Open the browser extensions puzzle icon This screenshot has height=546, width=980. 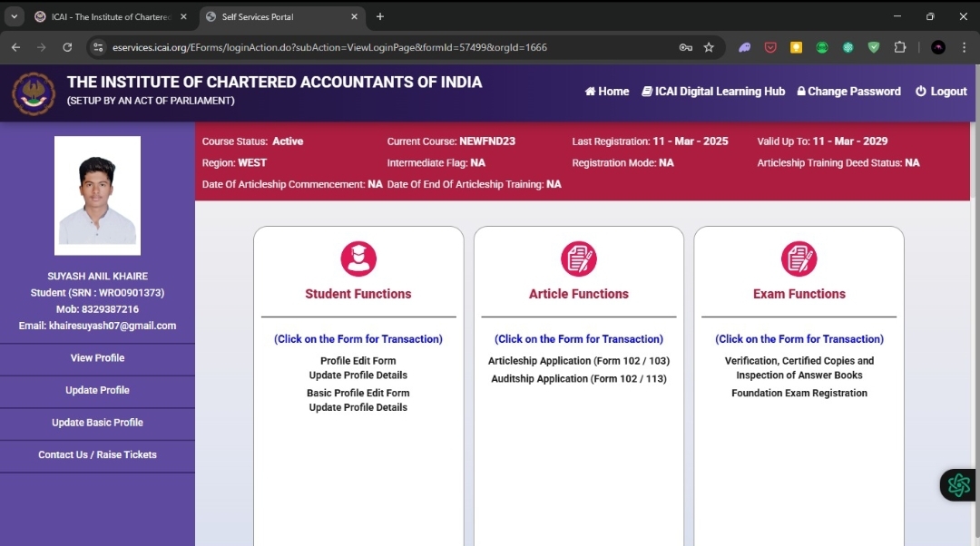coord(900,47)
